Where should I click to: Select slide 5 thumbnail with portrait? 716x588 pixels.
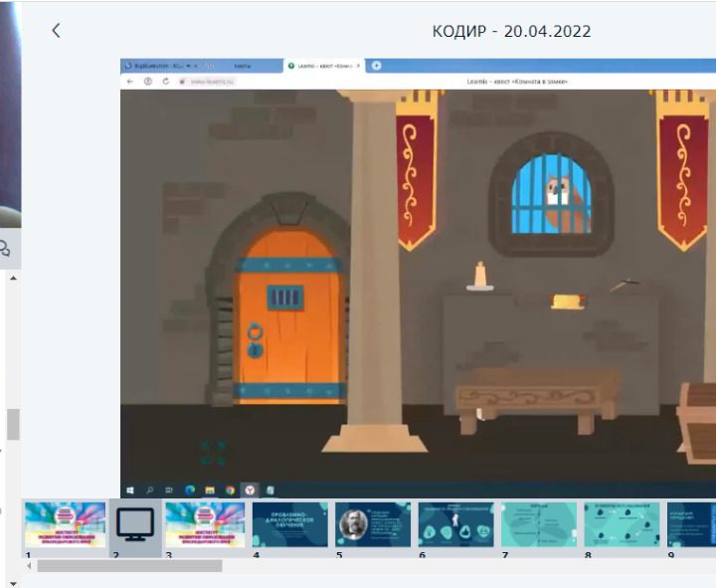[373, 524]
